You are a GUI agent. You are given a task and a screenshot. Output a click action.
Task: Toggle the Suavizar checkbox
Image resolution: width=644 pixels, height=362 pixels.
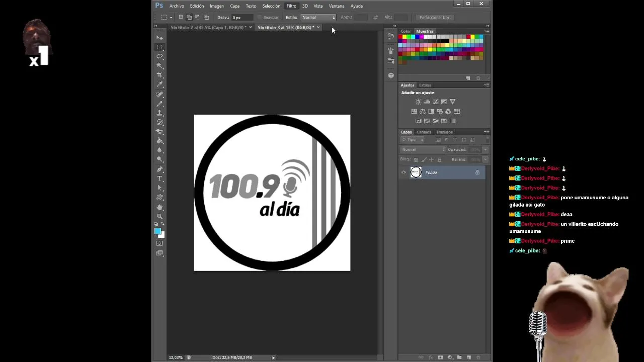(260, 18)
